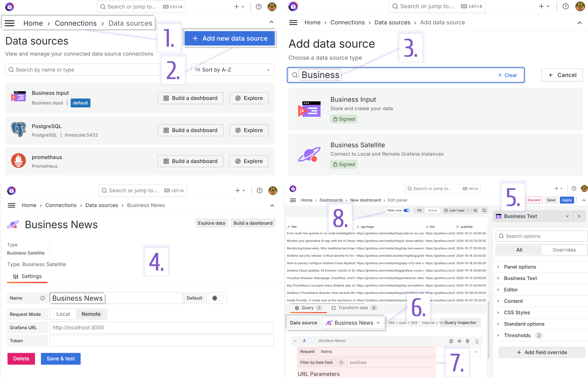Click Delete data source button
Image resolution: width=588 pixels, height=379 pixels.
coord(21,359)
